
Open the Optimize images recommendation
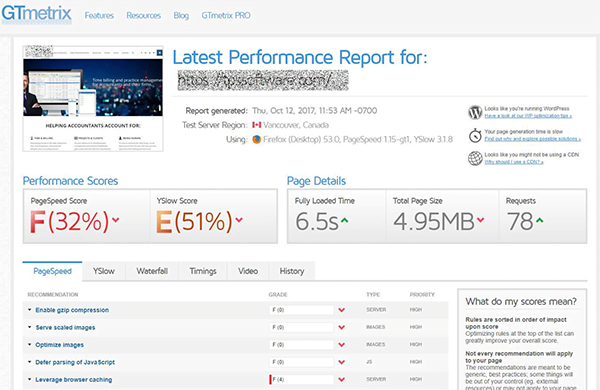pos(59,345)
